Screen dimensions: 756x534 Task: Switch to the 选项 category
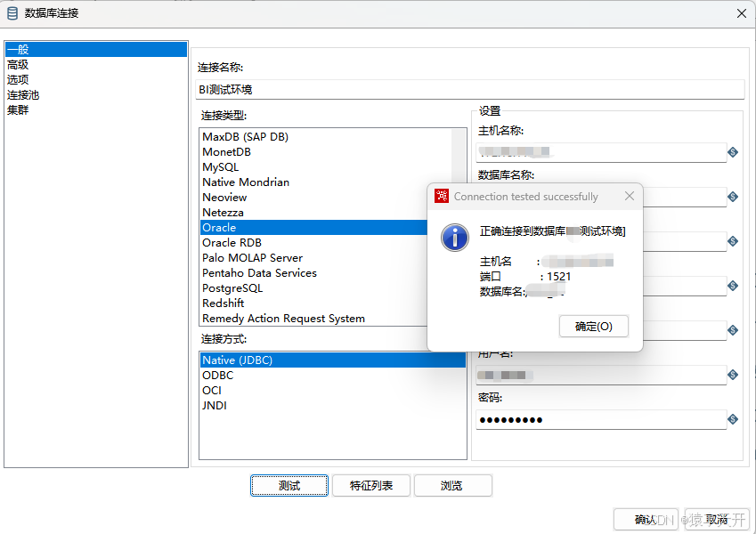(x=96, y=79)
